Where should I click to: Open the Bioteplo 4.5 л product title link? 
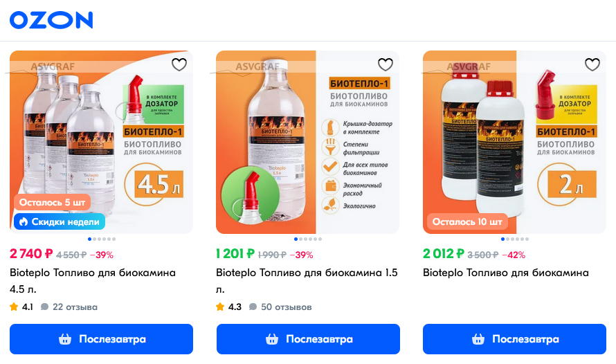tap(93, 281)
